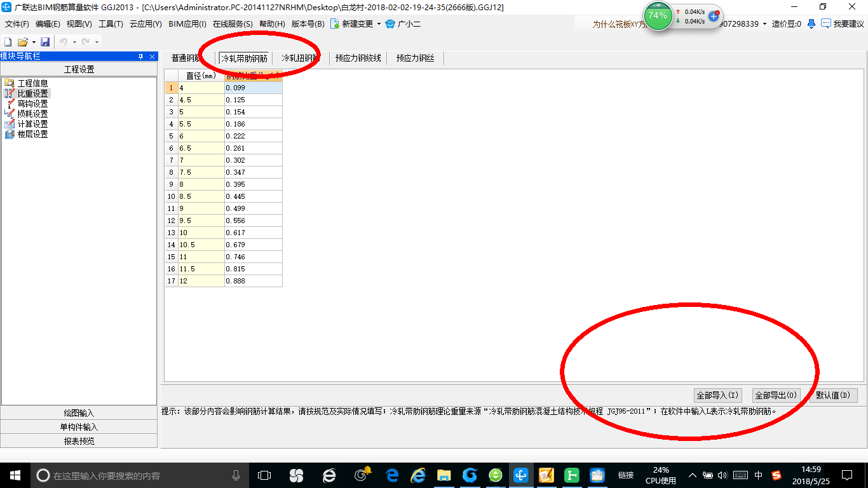Select row number 17 header
This screenshot has height=488, width=868.
[x=172, y=281]
